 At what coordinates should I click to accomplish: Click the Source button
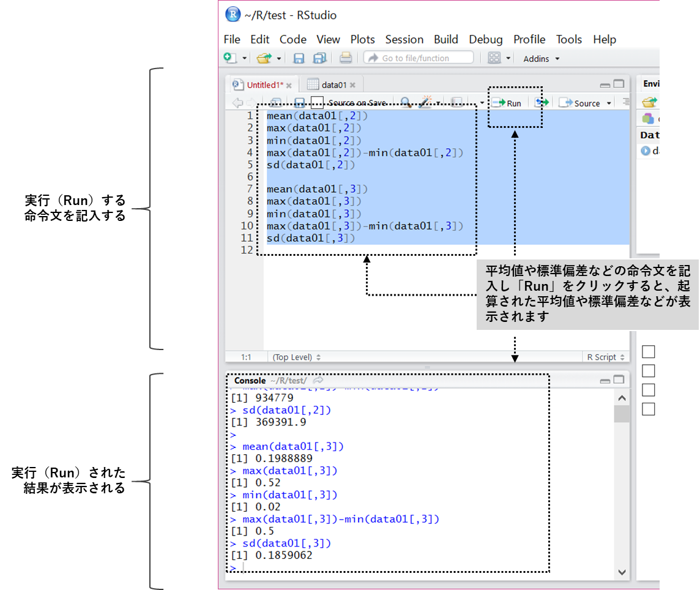pos(581,103)
